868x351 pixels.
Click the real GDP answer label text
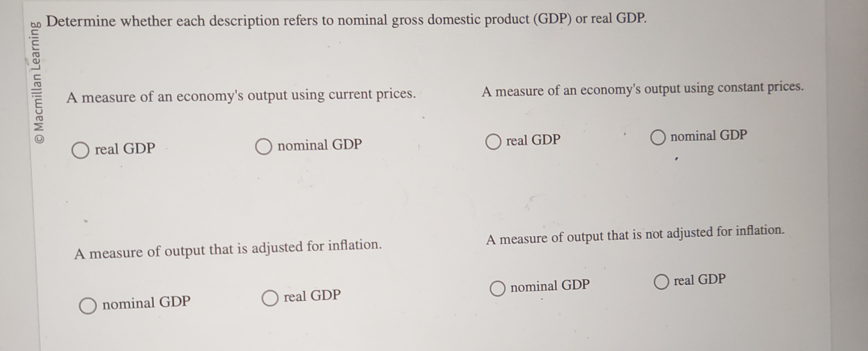(123, 148)
